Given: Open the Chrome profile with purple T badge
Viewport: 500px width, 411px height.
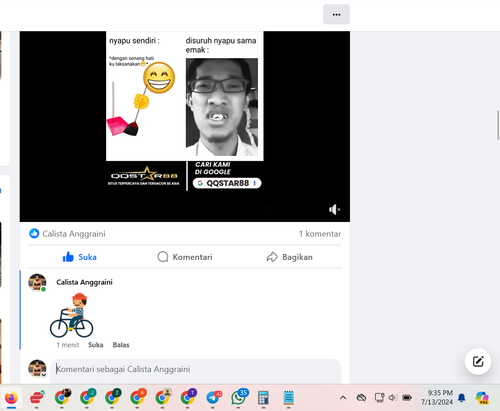Looking at the screenshot, I should (x=188, y=397).
